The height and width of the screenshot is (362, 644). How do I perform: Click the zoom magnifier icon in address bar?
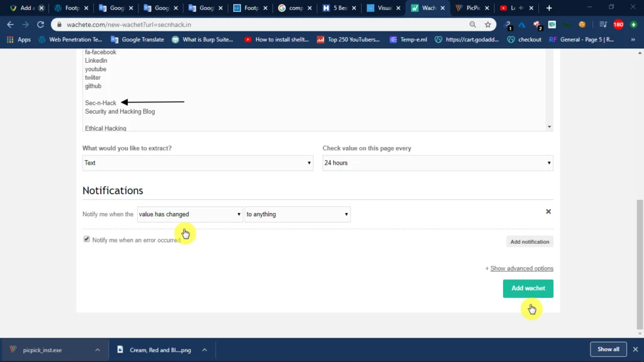click(473, 25)
